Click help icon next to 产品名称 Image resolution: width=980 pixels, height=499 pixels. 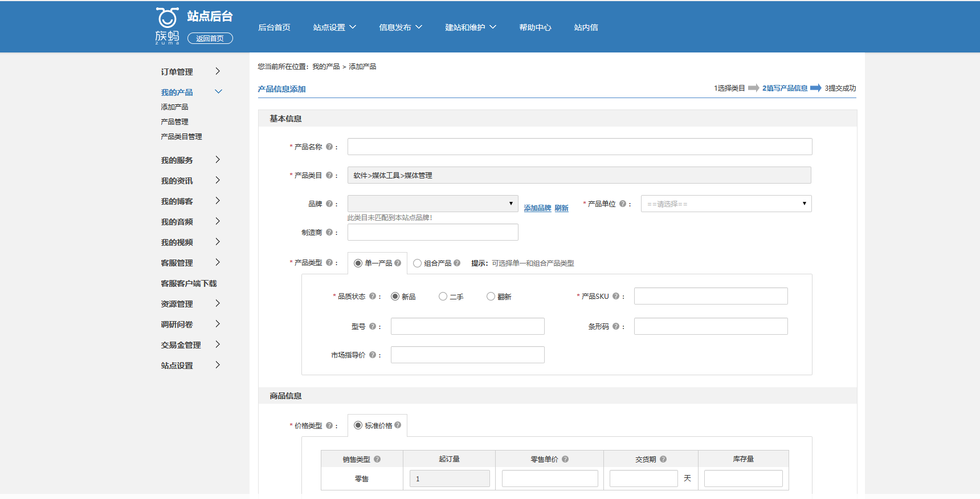(x=329, y=147)
